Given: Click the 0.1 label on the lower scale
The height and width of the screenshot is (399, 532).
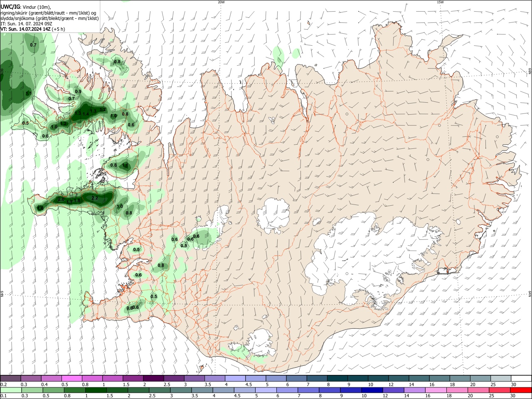Looking at the screenshot, I should pyautogui.click(x=3, y=396).
